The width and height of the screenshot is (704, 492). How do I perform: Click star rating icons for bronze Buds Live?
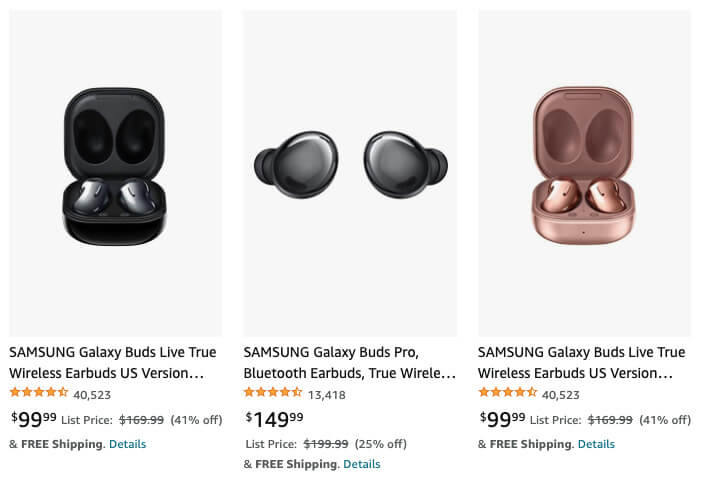(508, 393)
